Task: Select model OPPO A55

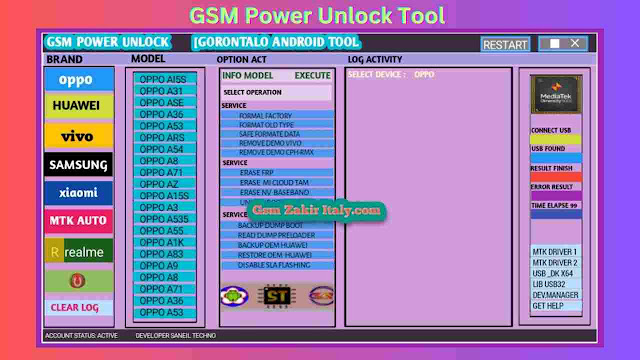Action: pos(165,231)
